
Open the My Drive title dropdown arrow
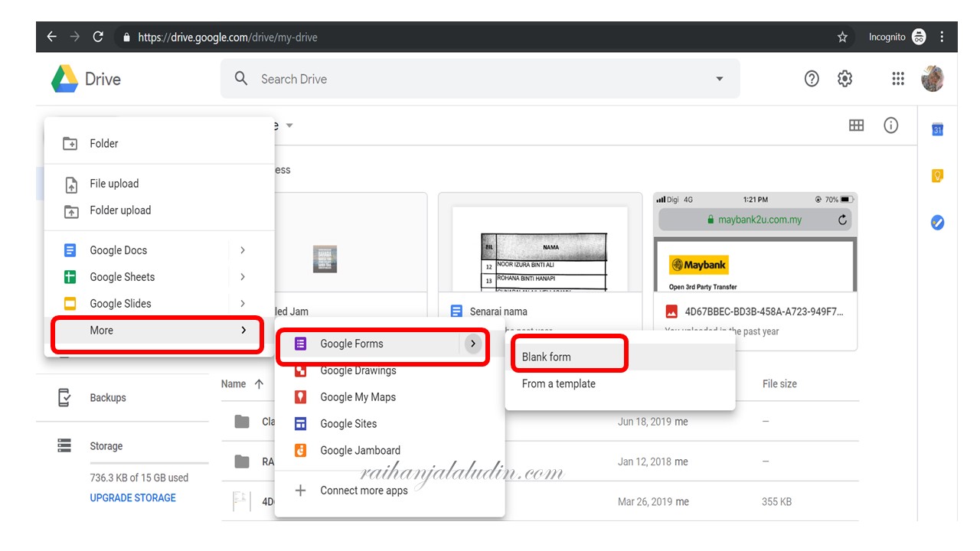click(289, 126)
